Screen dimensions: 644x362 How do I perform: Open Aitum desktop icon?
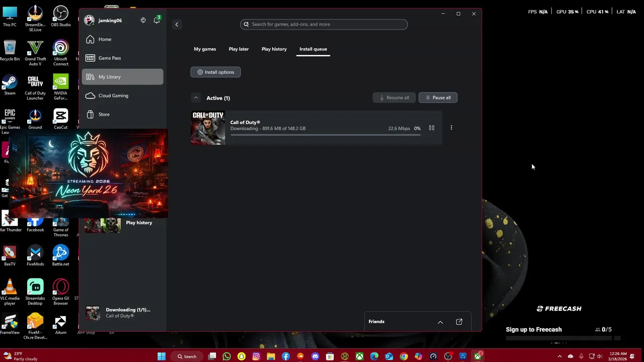[61, 324]
